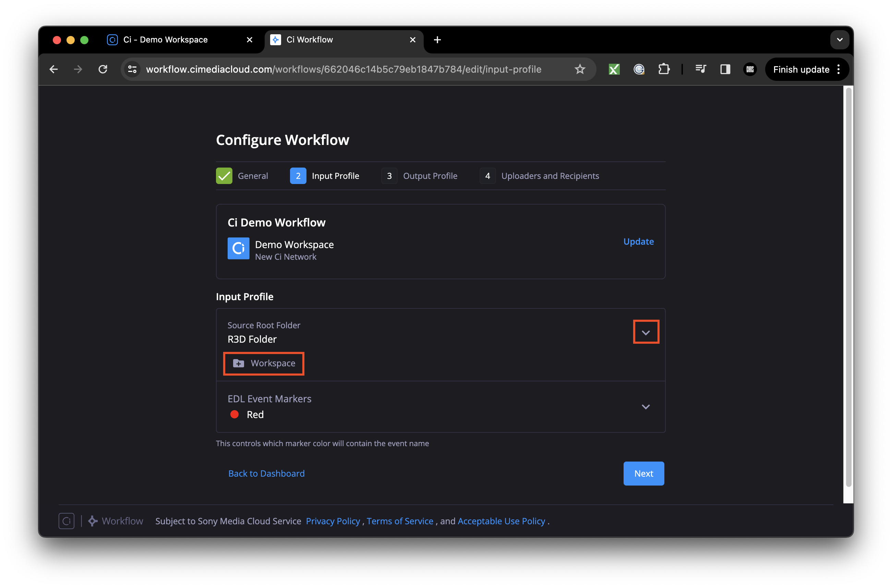The image size is (892, 588).
Task: Open the Excel browser extension
Action: (x=614, y=69)
